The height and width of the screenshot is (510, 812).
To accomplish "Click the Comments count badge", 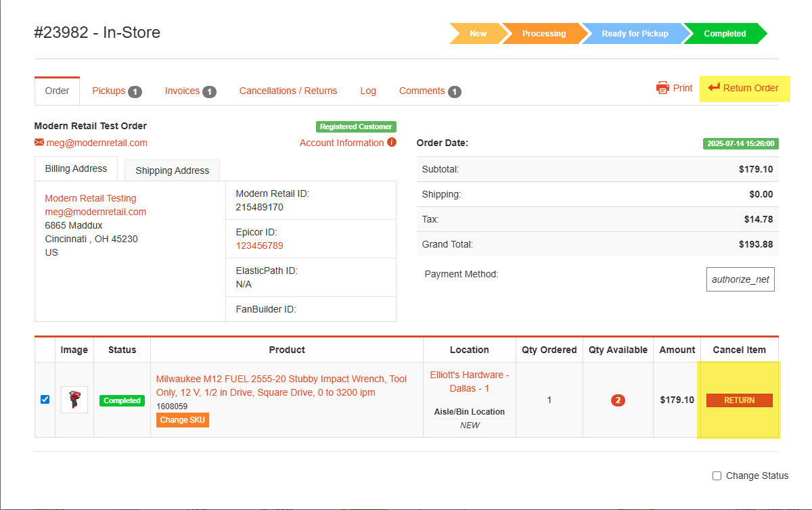I will coord(454,91).
